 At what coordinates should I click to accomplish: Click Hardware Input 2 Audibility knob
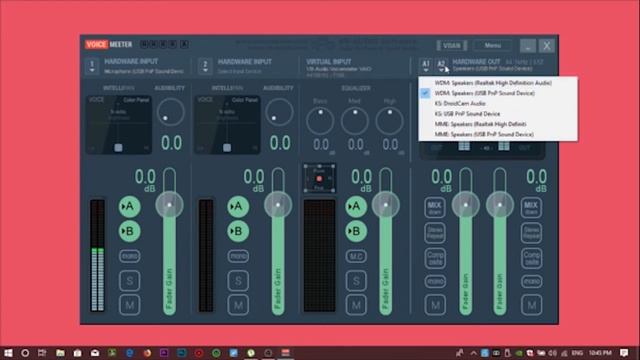[279, 112]
